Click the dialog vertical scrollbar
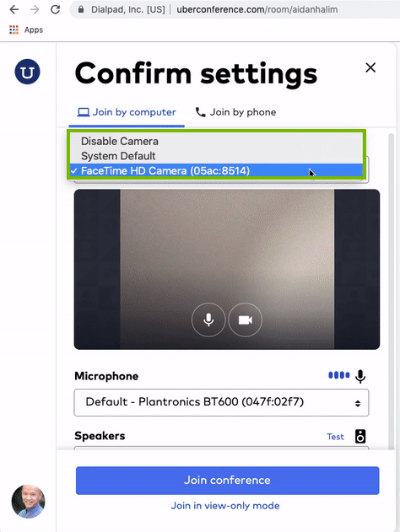Viewport: 400px width, 532px height. click(x=392, y=291)
